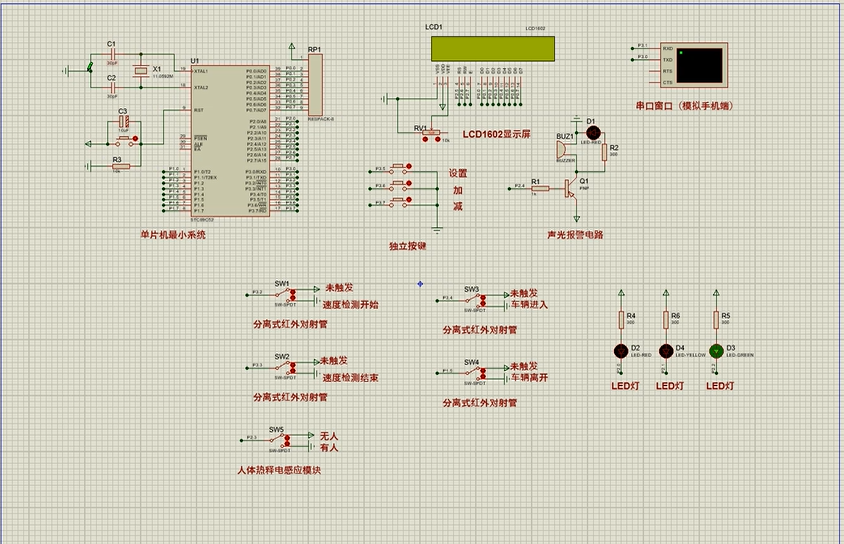The image size is (844, 544).
Task: Select the D2 red LED
Action: 621,350
